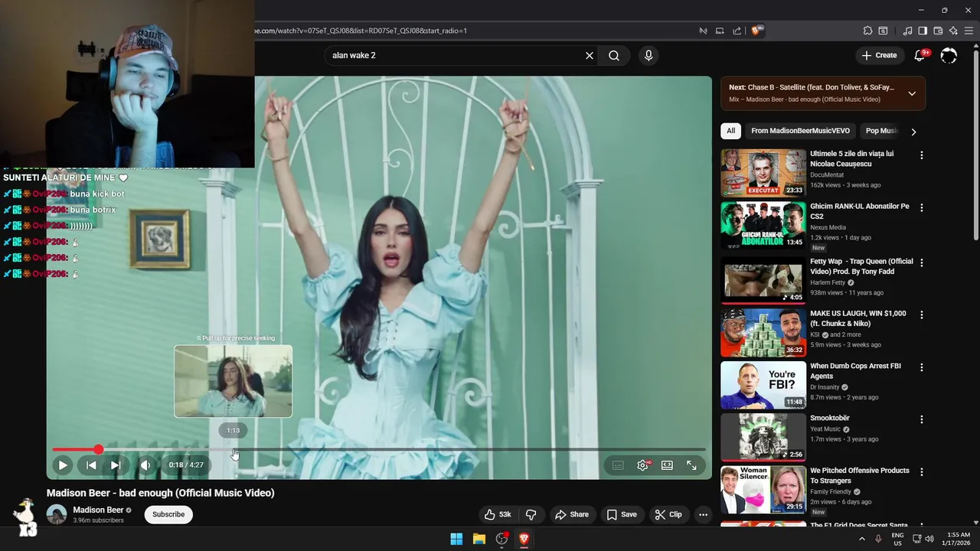Seek video to the 1:13 hover position
This screenshot has width=980, height=551.
pyautogui.click(x=234, y=450)
